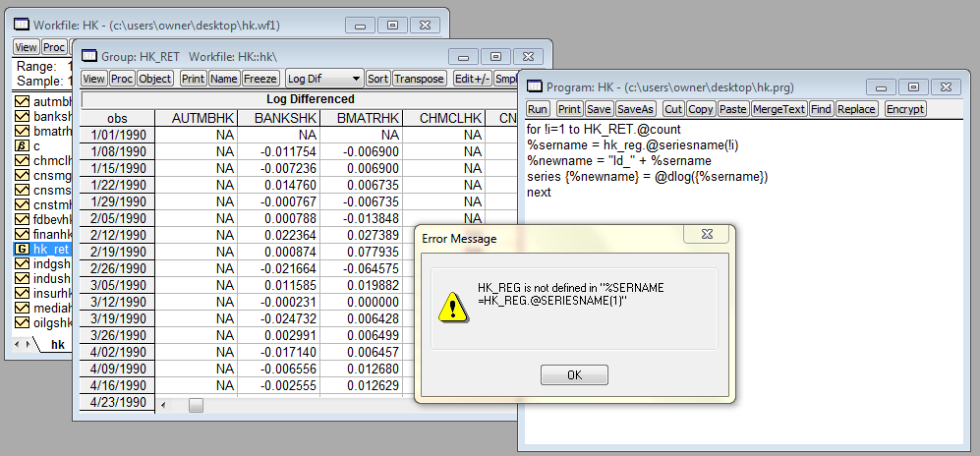Select cell 0.077935 in BMATRHK column
980x456 pixels.
point(362,252)
